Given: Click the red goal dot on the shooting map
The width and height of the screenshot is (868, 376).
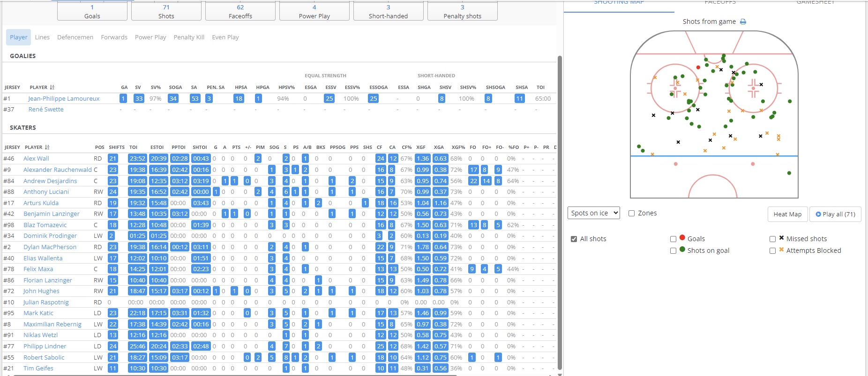Looking at the screenshot, I should pyautogui.click(x=698, y=67).
